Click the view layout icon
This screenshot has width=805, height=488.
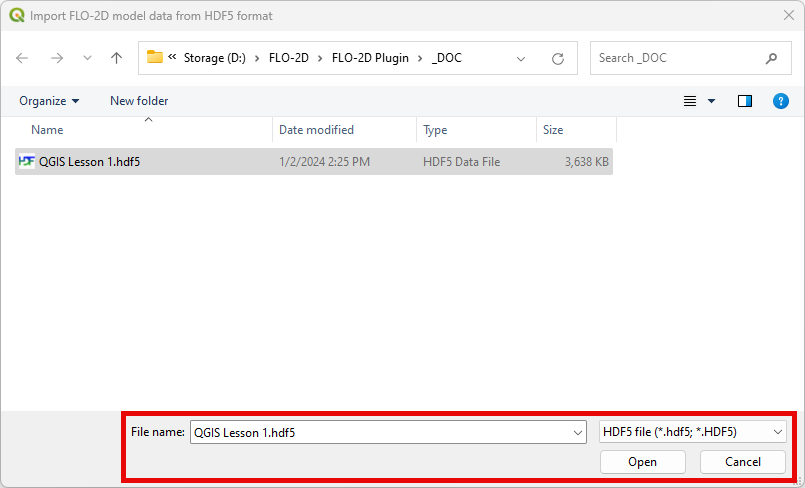click(x=690, y=101)
